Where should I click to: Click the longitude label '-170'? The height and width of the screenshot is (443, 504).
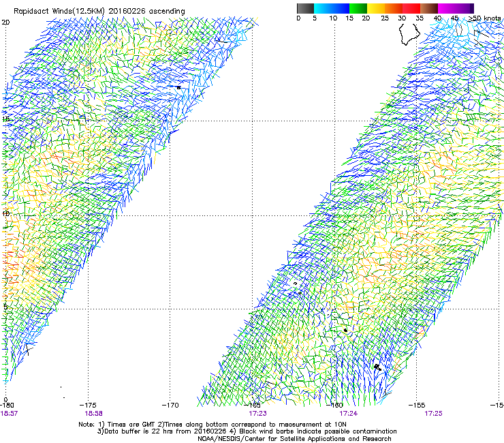pyautogui.click(x=170, y=406)
